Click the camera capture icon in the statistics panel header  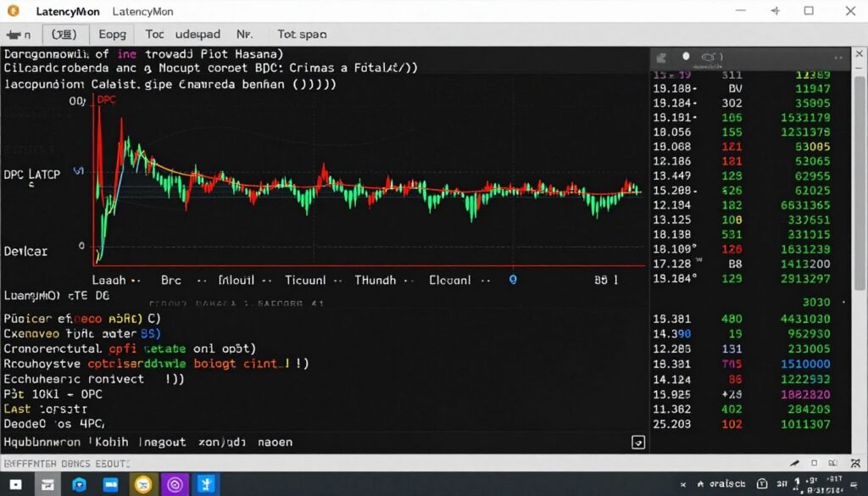708,54
